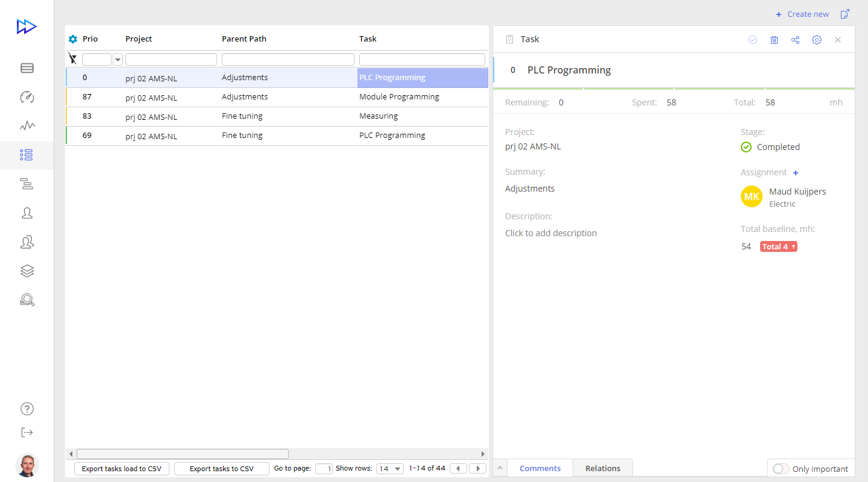The image size is (868, 482).
Task: Expand the bottom panel with up chevron
Action: [x=500, y=468]
